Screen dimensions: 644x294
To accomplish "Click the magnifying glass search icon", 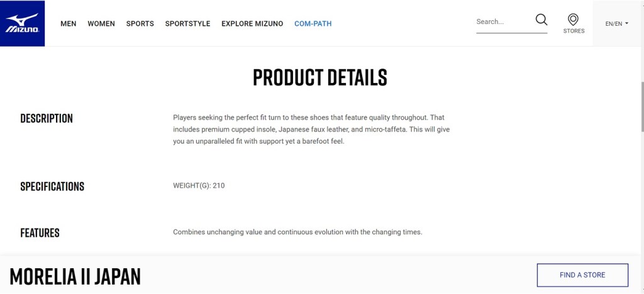I will click(x=541, y=21).
